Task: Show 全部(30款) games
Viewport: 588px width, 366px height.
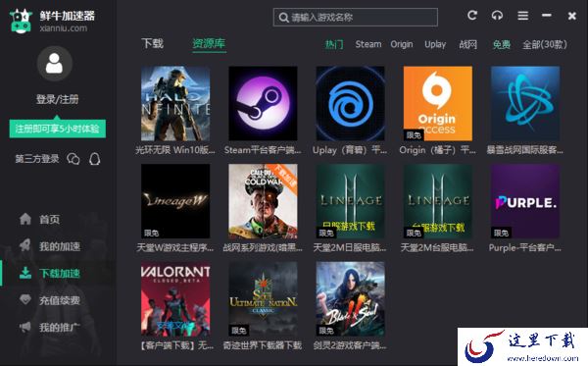Action: (x=545, y=44)
